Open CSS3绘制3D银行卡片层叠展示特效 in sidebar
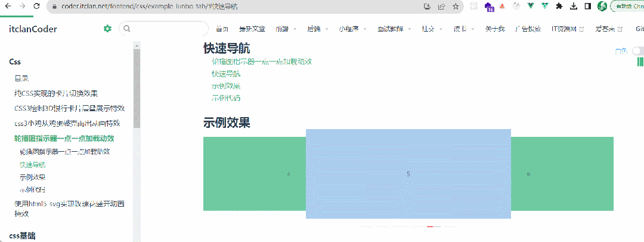 (69, 108)
